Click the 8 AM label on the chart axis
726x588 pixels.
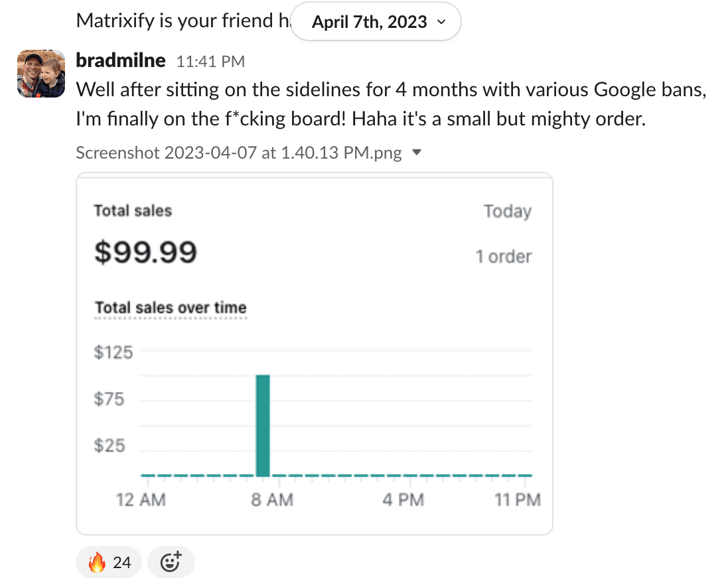[x=271, y=500]
